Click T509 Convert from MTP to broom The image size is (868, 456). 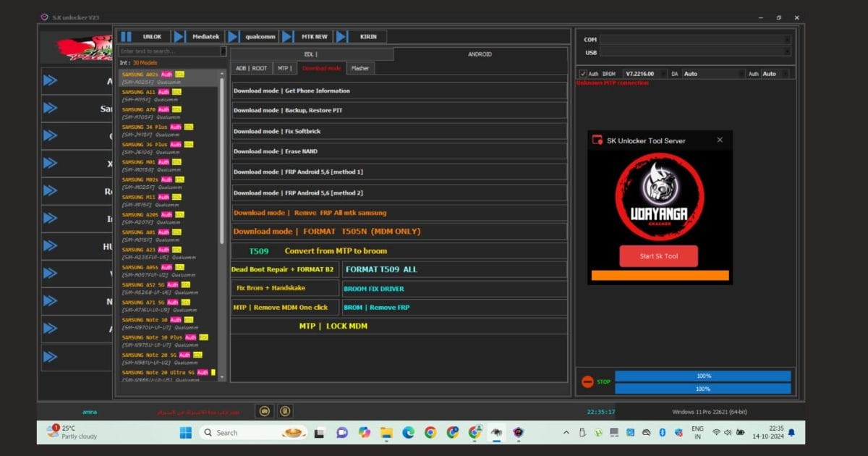(399, 251)
